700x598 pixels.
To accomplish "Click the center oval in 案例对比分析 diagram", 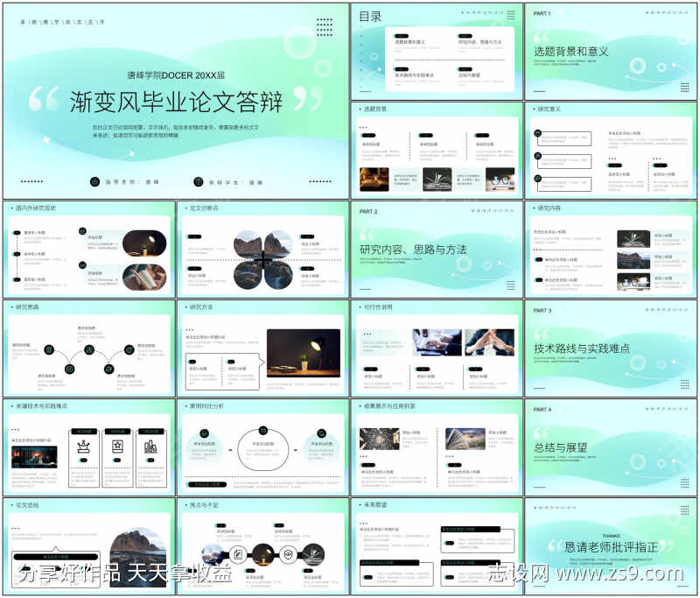I will click(x=263, y=450).
